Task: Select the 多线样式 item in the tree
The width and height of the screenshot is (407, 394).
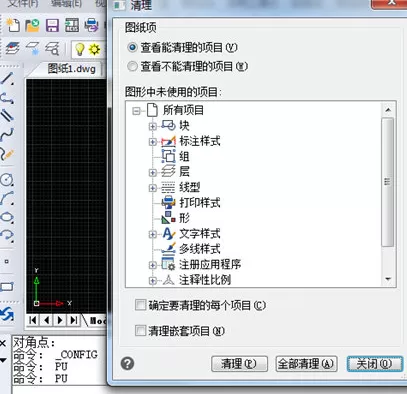Action: click(200, 249)
